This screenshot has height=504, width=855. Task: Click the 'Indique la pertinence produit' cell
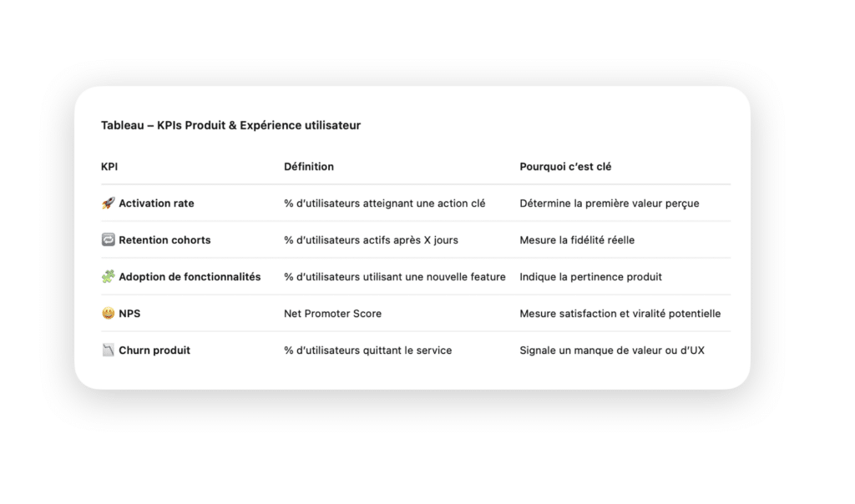point(590,277)
